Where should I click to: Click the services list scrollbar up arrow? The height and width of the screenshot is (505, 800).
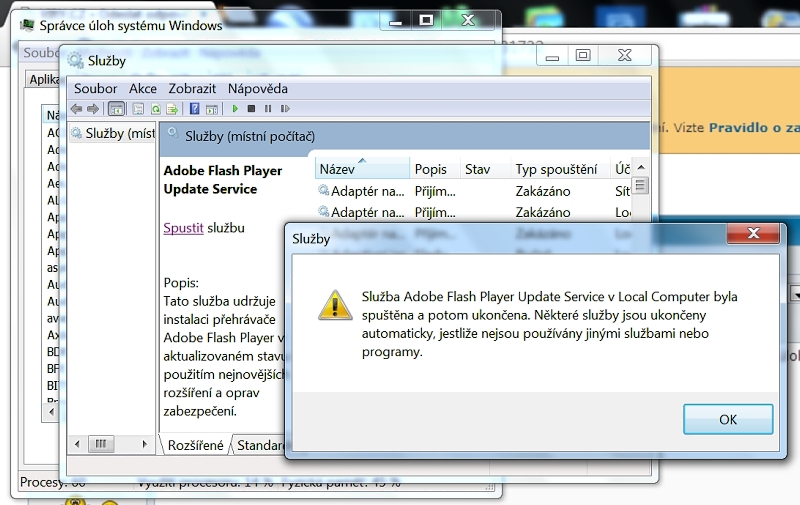click(x=640, y=168)
